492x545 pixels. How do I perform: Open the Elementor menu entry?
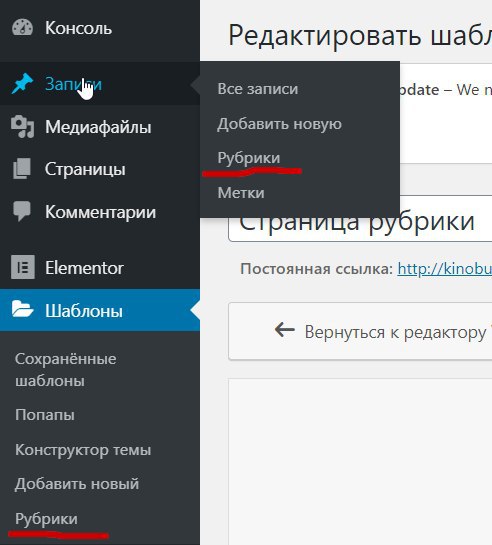coord(100,268)
